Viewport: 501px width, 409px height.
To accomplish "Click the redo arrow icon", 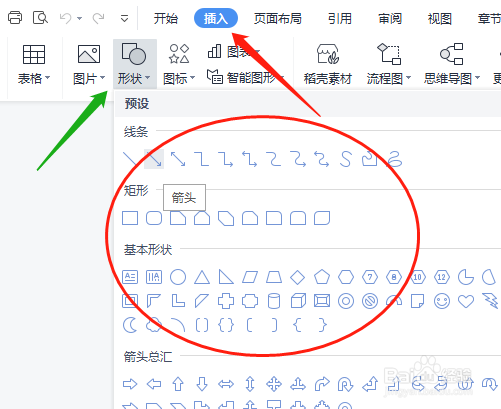I will tap(98, 18).
